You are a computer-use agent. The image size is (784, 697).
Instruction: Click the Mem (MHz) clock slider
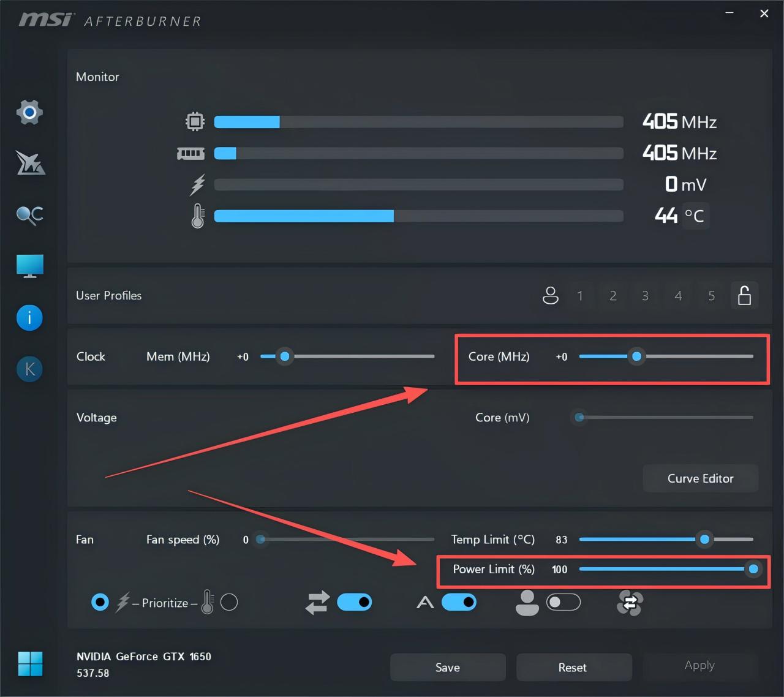(347, 356)
